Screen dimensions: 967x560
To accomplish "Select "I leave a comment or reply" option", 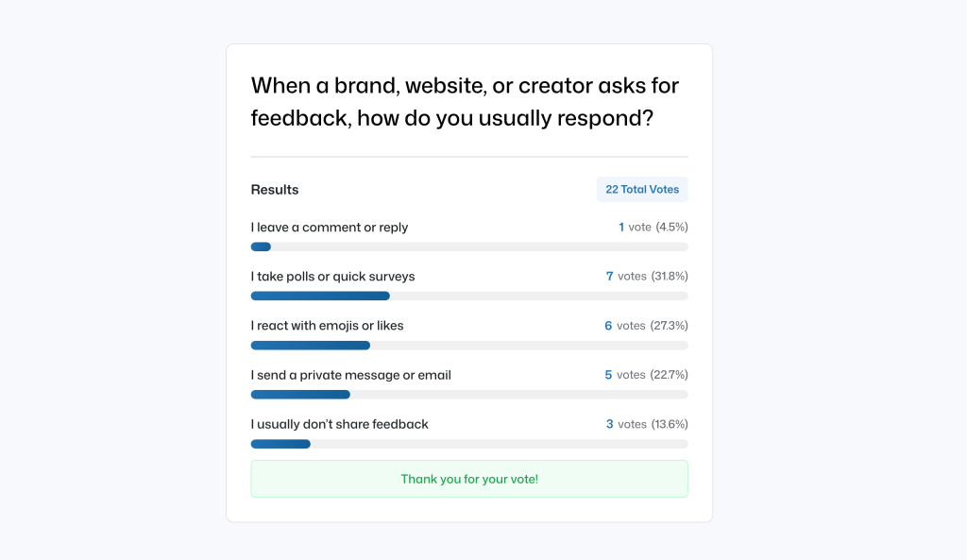I will pos(330,228).
